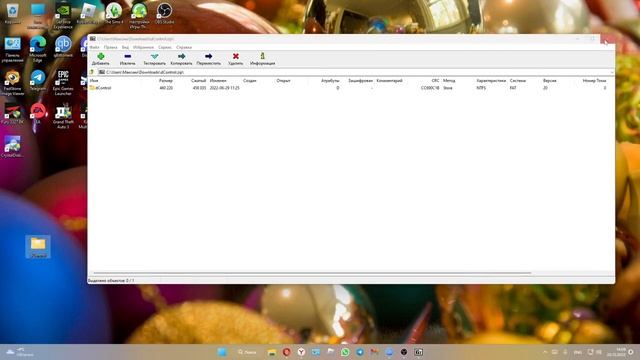Screen dimensions: 640x360
Task: Open CrystalDiskInfo desktop shortcut
Action: click(12, 147)
